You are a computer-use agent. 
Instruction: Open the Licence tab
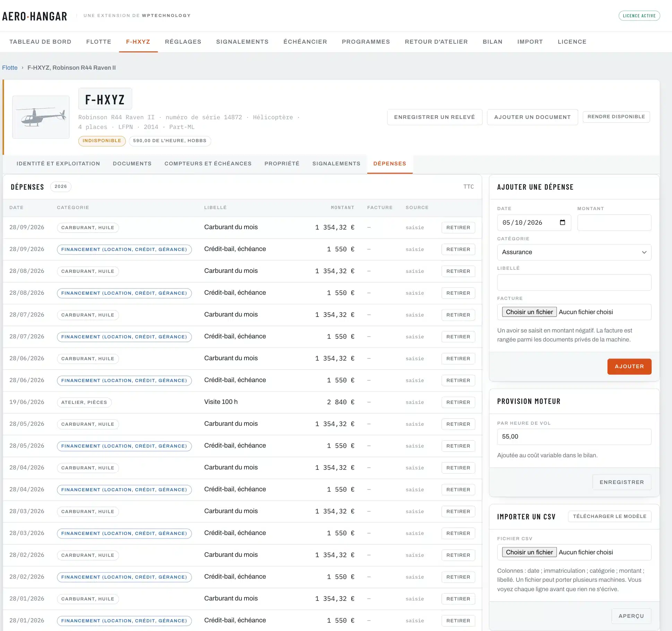pos(572,42)
